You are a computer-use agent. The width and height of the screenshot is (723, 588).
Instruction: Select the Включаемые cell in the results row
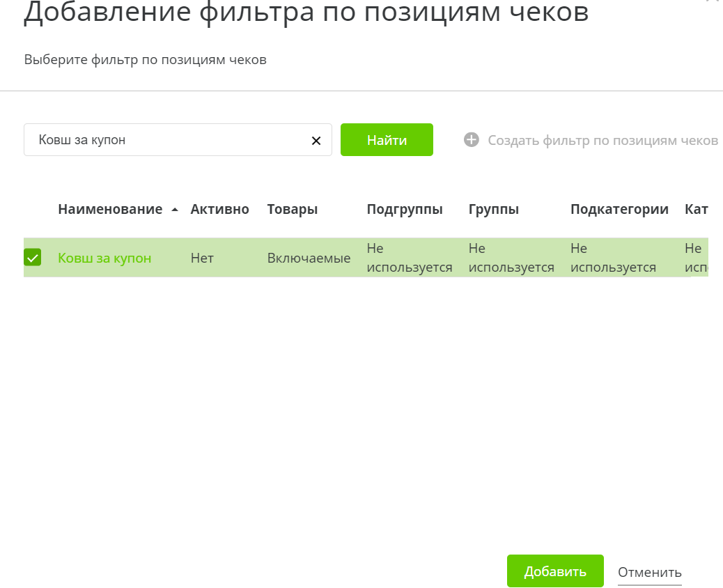click(x=309, y=257)
